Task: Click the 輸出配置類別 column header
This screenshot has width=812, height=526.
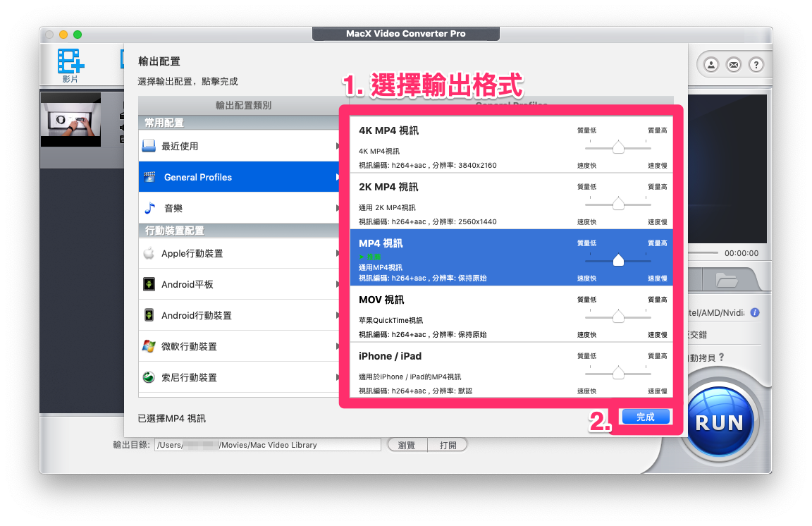Action: pos(243,105)
